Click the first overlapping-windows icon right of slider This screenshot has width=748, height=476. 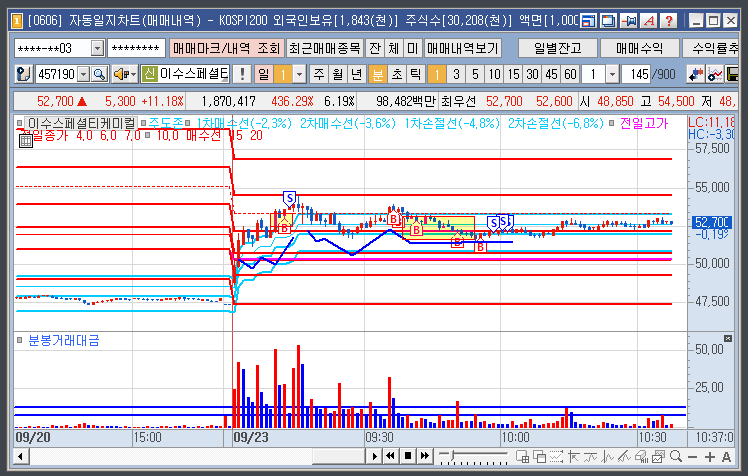[x=523, y=456]
